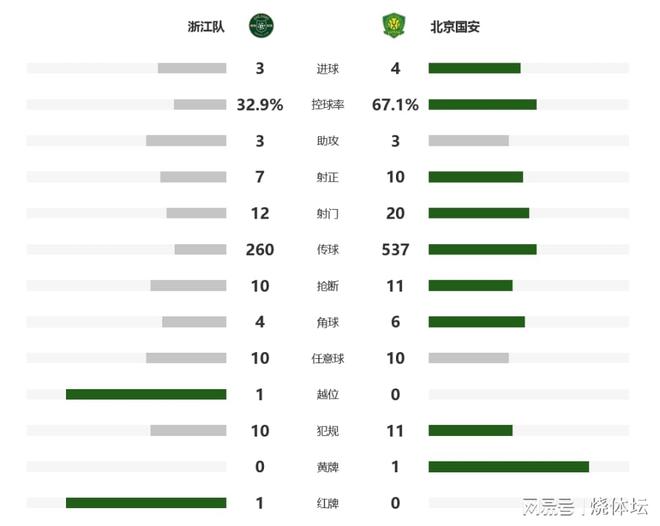Click the Zhejiang team round dark-green logo

point(261,26)
